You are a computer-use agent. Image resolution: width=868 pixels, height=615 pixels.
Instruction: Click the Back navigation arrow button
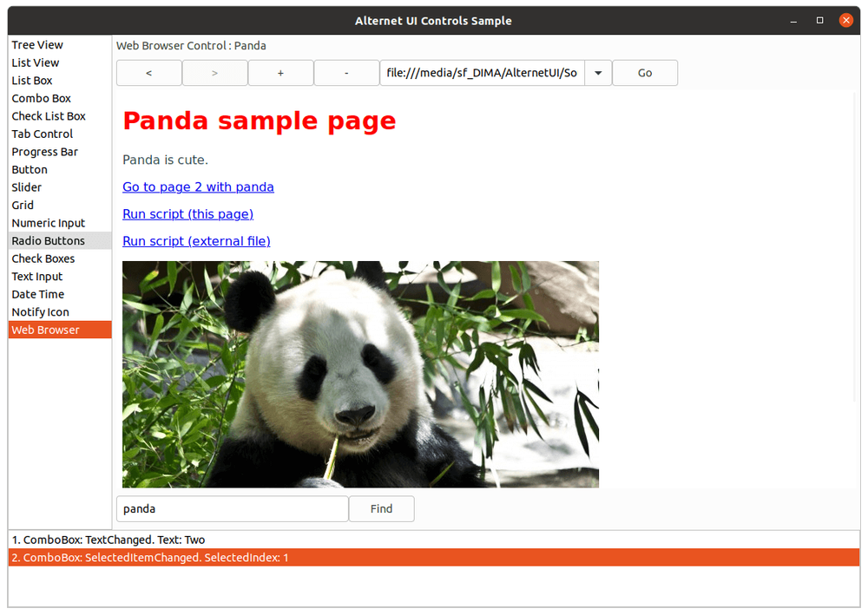pyautogui.click(x=148, y=73)
